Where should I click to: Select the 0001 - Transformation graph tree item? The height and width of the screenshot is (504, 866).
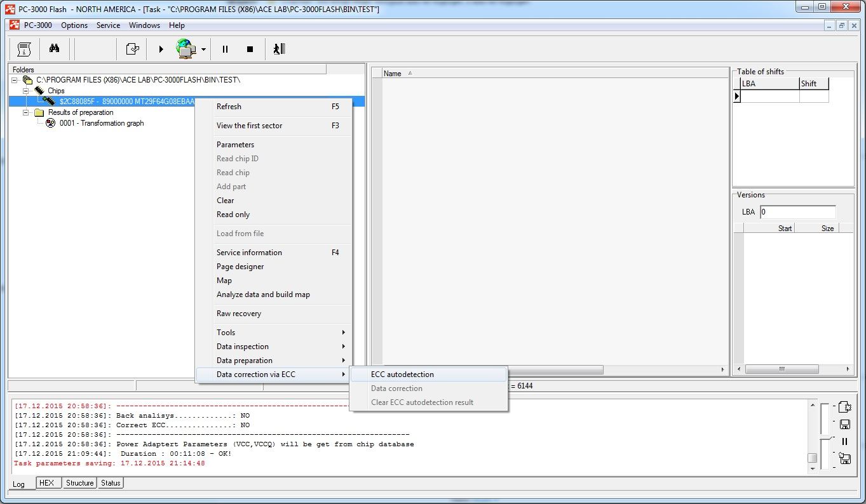[102, 123]
